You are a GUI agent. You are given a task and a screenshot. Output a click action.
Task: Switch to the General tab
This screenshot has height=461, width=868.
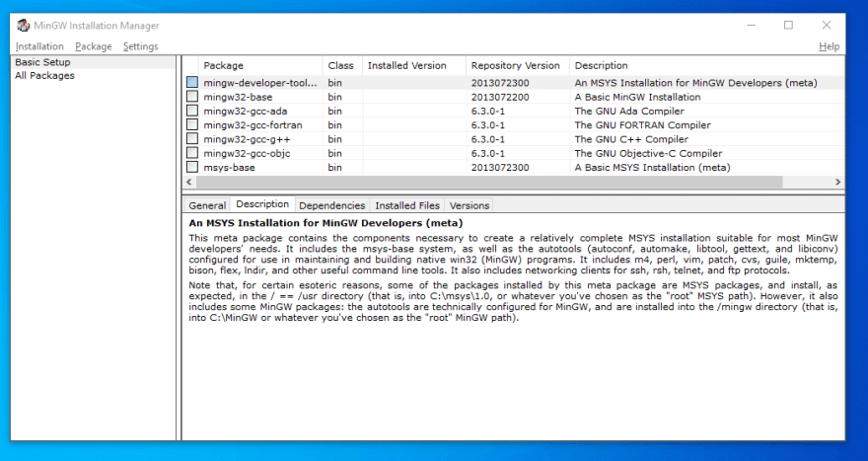[x=207, y=205]
